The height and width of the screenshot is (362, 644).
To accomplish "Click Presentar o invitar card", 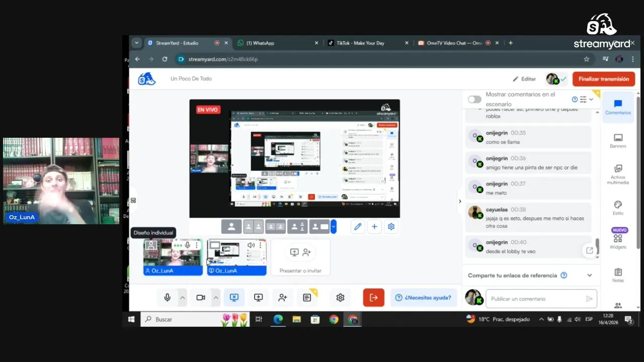I will [x=300, y=257].
